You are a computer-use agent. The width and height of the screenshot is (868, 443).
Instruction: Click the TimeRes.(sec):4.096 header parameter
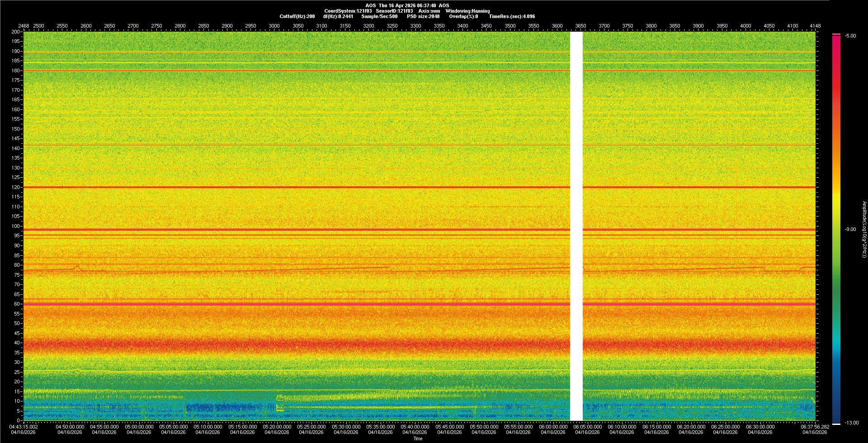[512, 16]
